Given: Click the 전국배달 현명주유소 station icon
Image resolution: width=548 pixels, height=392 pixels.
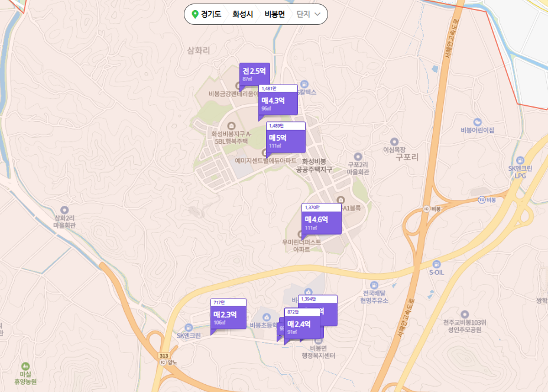Looking at the screenshot, I should pyautogui.click(x=374, y=285).
